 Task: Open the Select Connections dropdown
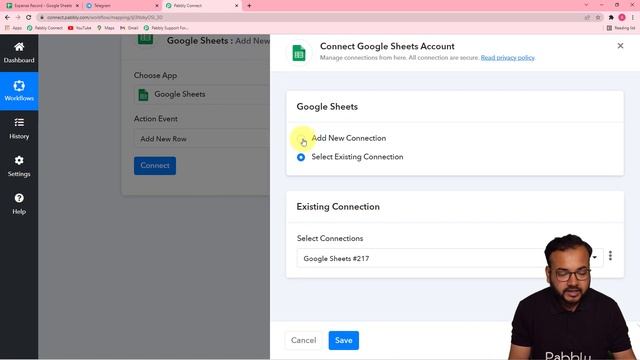(450, 258)
